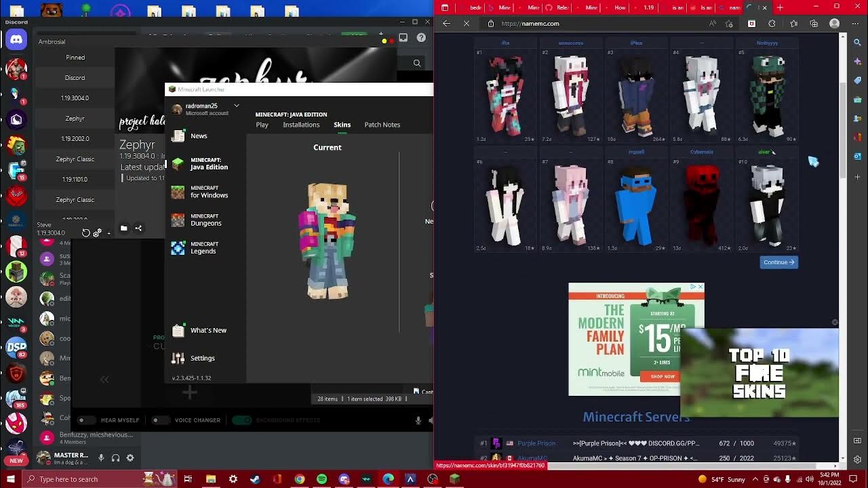Select version 1.19.2002.0 in Ambrosial list
This screenshot has width=868, height=488.
tap(75, 139)
